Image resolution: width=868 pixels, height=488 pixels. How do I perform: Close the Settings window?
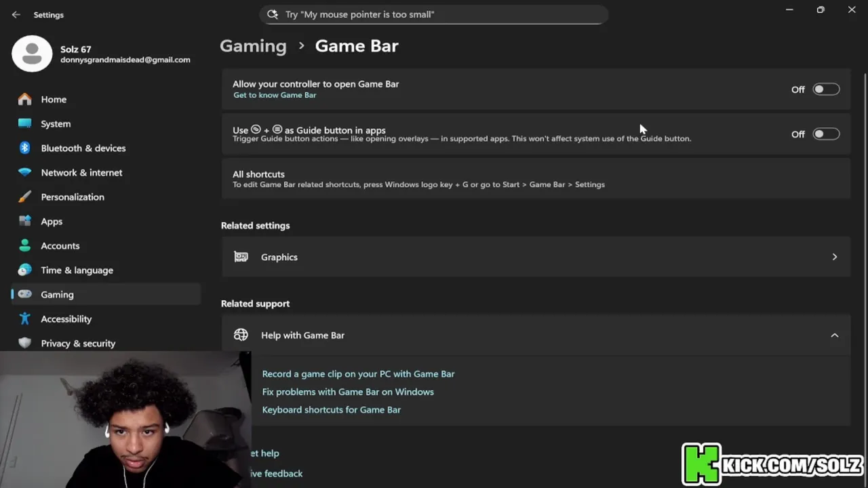(x=852, y=9)
